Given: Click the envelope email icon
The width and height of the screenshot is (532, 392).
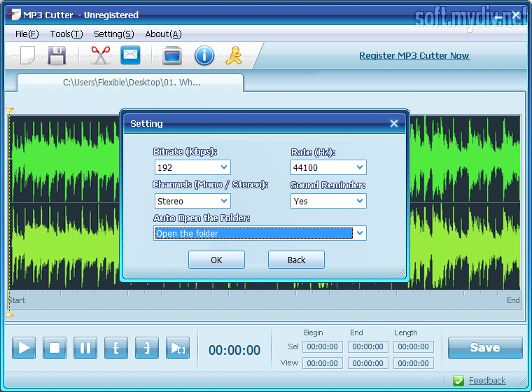Looking at the screenshot, I should (130, 55).
